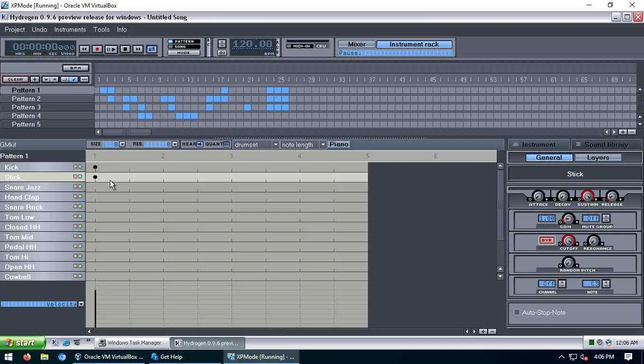Toggle the loop song button

pos(152,49)
